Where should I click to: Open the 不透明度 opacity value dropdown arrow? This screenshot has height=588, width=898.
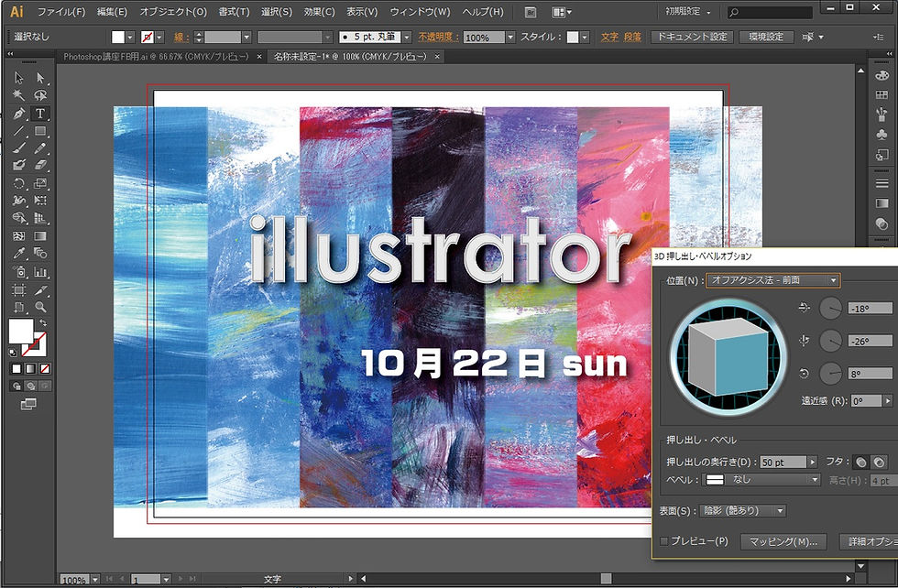(510, 38)
